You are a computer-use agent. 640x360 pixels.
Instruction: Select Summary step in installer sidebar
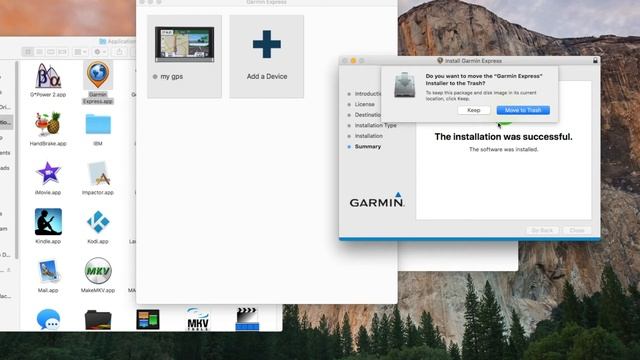(x=368, y=147)
